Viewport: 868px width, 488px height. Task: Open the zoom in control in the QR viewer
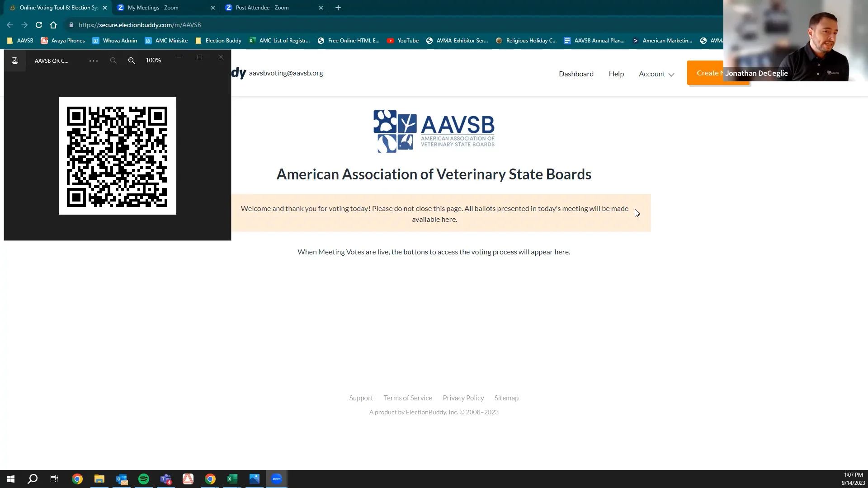coord(132,60)
